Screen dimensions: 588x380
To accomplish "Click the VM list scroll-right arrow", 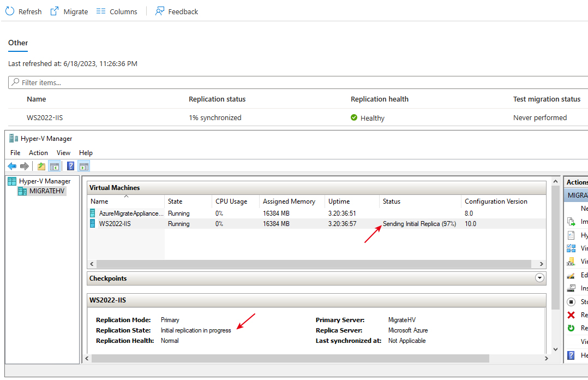I will point(542,264).
